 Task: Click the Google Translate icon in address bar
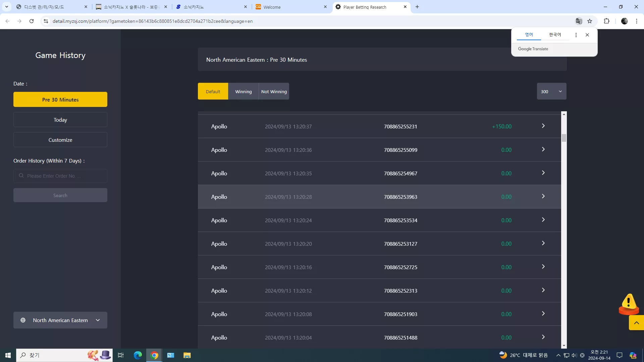(x=579, y=21)
